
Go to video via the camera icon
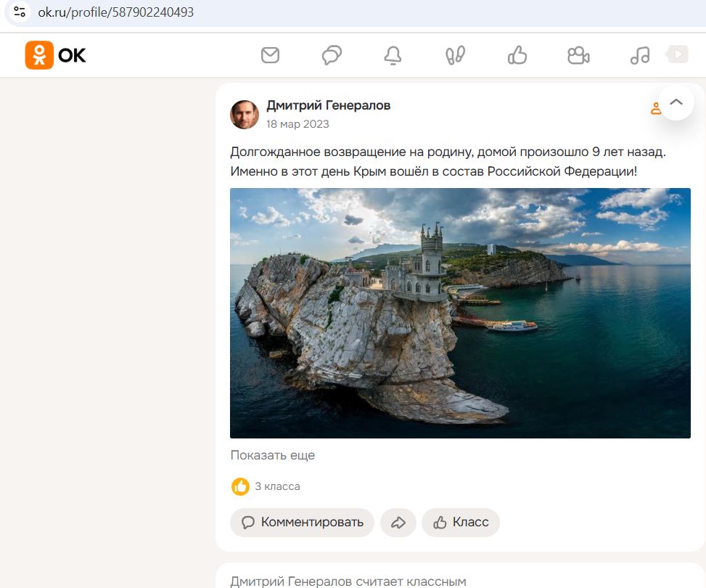click(578, 55)
